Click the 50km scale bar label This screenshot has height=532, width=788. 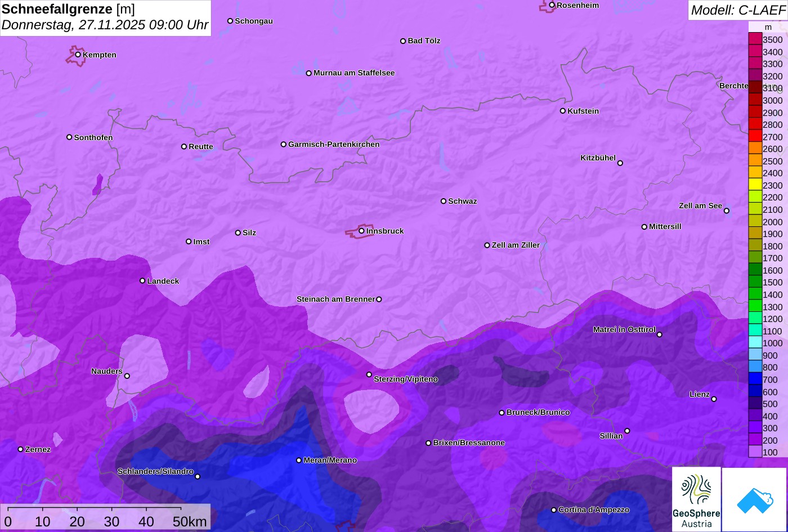(x=190, y=522)
